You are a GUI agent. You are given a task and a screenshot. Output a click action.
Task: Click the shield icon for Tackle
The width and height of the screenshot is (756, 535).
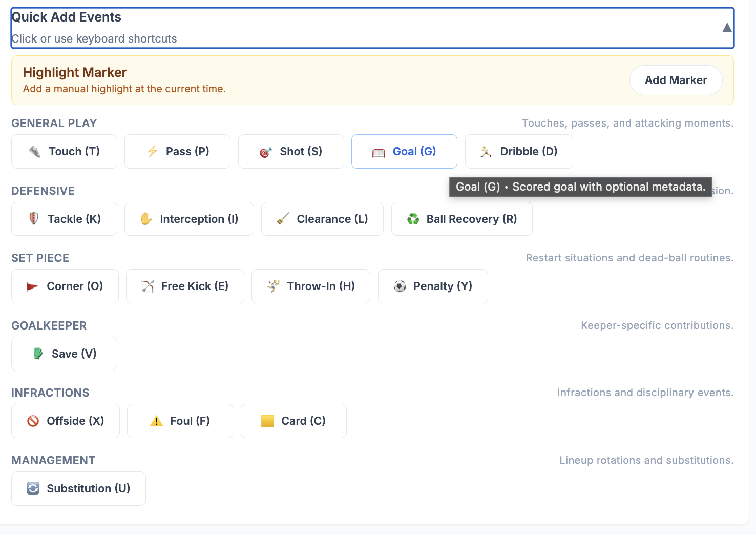click(x=34, y=219)
